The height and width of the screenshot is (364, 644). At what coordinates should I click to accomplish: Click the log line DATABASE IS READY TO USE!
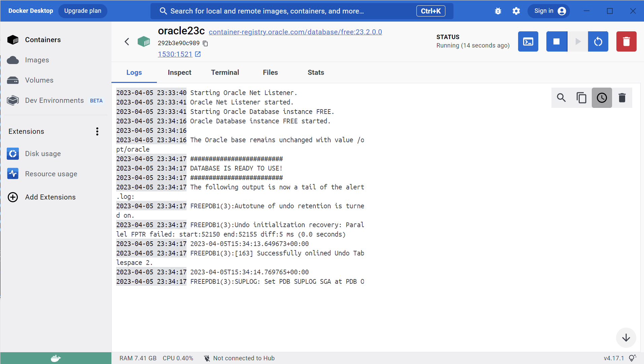[236, 168]
